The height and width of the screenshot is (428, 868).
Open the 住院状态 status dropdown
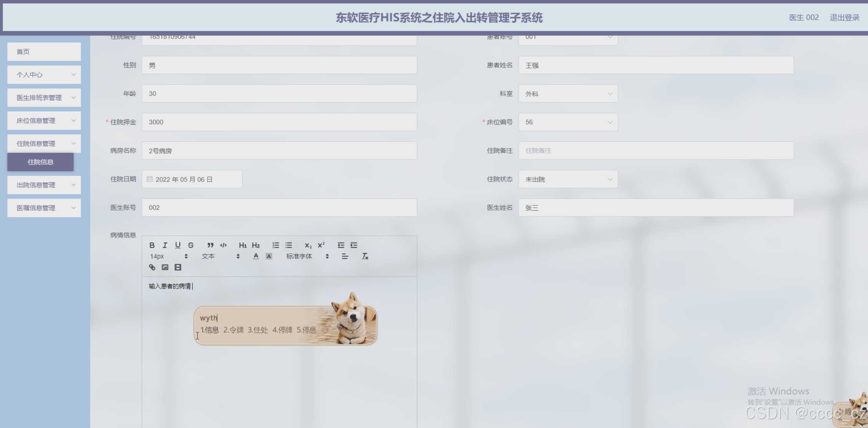pyautogui.click(x=568, y=179)
